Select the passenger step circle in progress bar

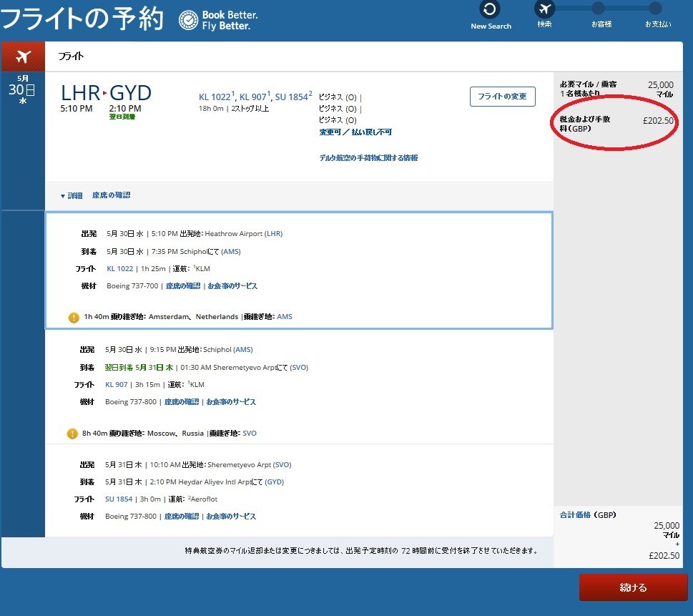point(598,8)
